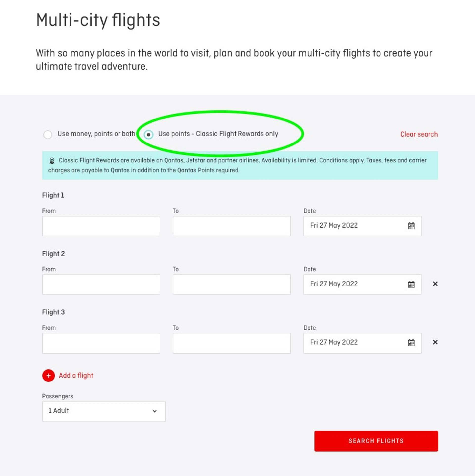
Task: Click the red plus icon to add a flight
Action: pos(48,376)
